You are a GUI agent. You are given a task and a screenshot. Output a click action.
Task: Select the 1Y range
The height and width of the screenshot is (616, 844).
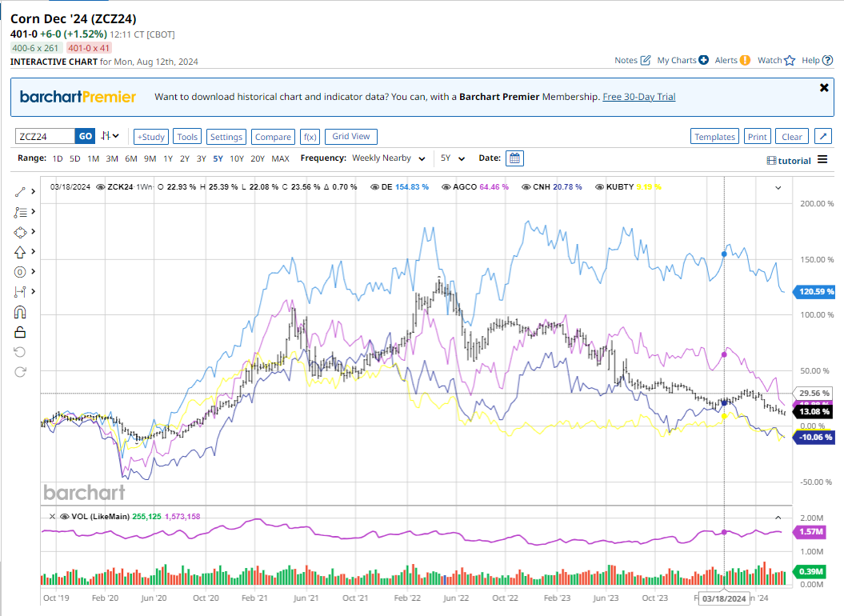(x=168, y=159)
